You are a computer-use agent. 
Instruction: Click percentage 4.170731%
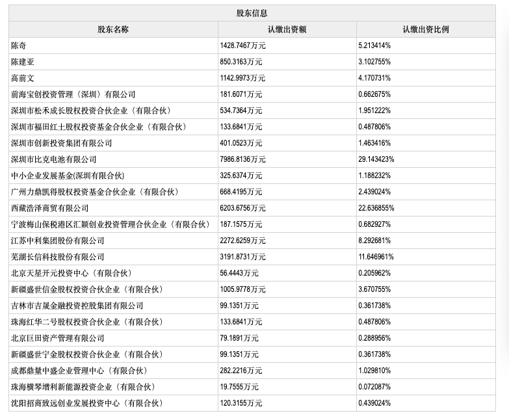pos(374,78)
